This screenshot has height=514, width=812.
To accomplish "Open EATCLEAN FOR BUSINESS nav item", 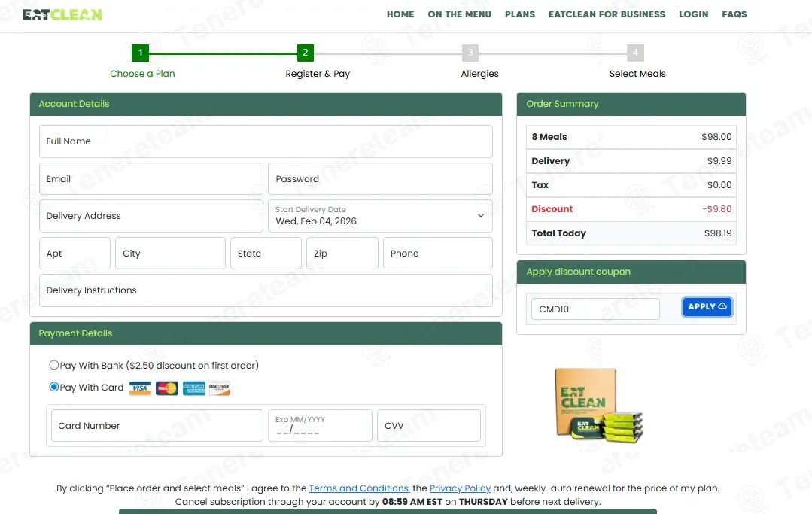I will 607,14.
